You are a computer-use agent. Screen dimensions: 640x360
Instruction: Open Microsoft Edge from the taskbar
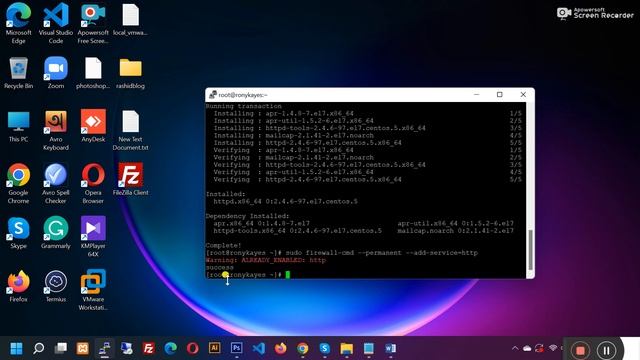point(171,349)
